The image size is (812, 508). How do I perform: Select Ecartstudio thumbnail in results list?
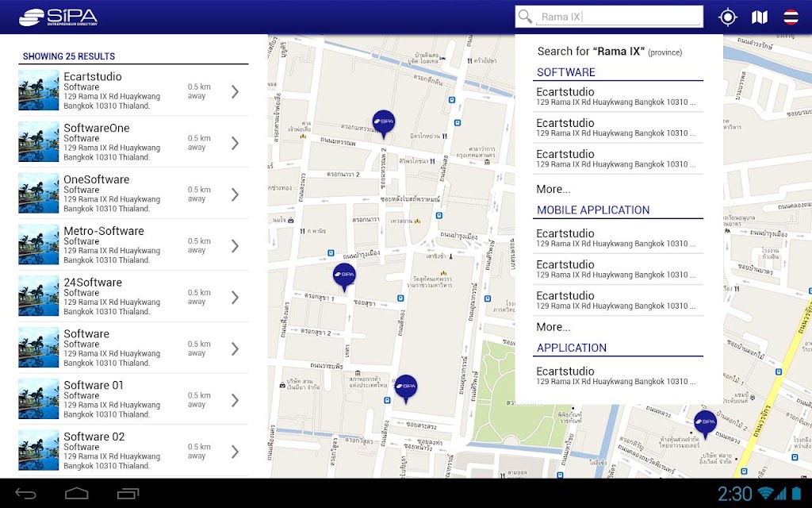click(x=39, y=90)
